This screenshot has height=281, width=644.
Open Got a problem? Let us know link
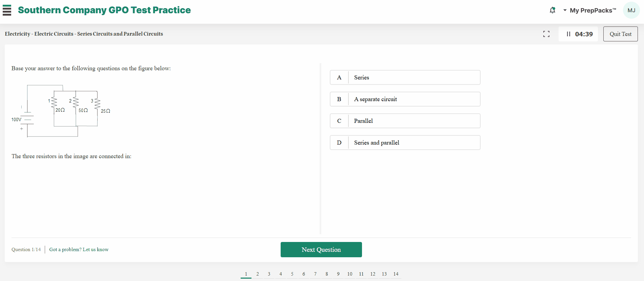click(x=79, y=249)
